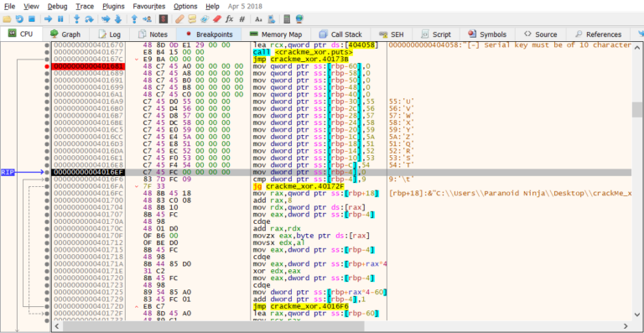644x333 pixels.
Task: Toggle breakpoint bullet at address 0000000000401670
Action: tap(47, 45)
